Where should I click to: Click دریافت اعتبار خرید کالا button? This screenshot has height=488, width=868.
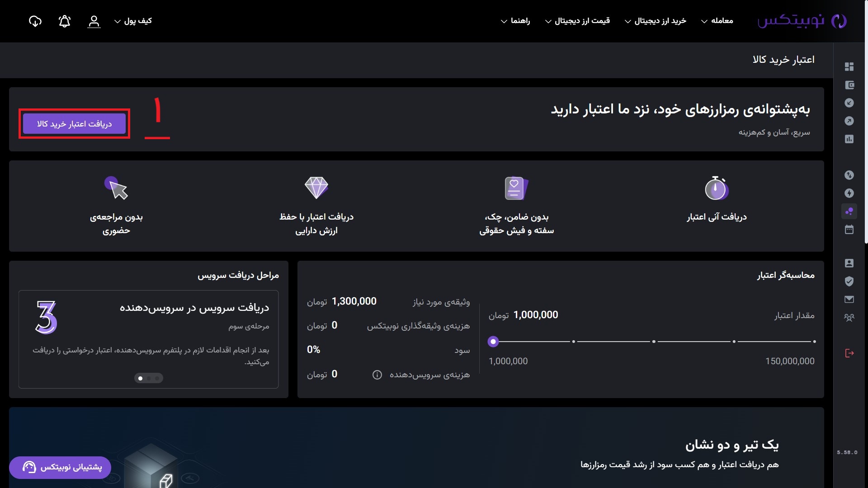(74, 124)
